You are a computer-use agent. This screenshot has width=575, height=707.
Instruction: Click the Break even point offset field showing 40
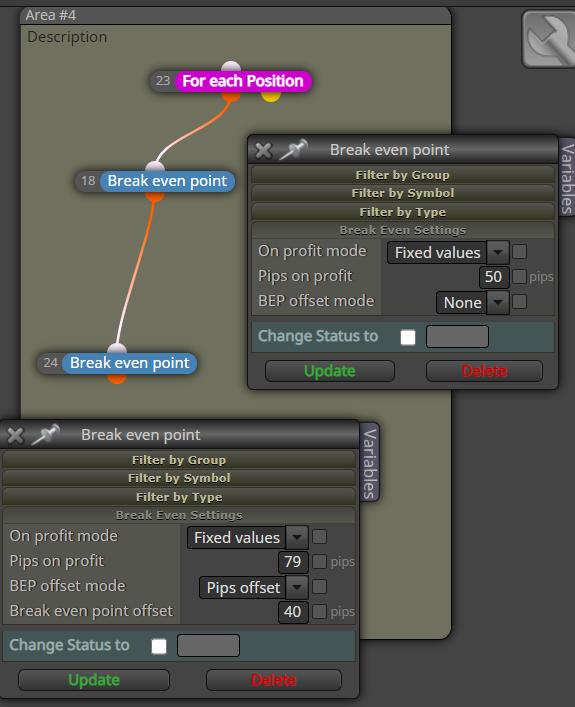tap(293, 612)
